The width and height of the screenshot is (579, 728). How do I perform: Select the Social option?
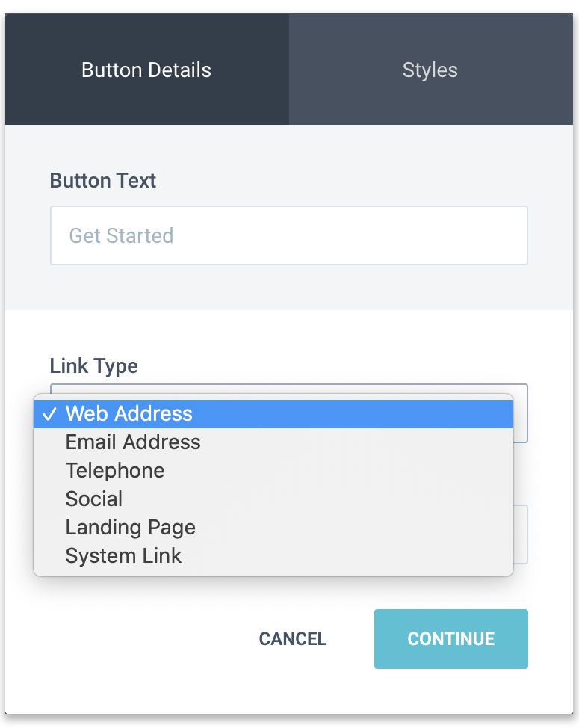(94, 499)
